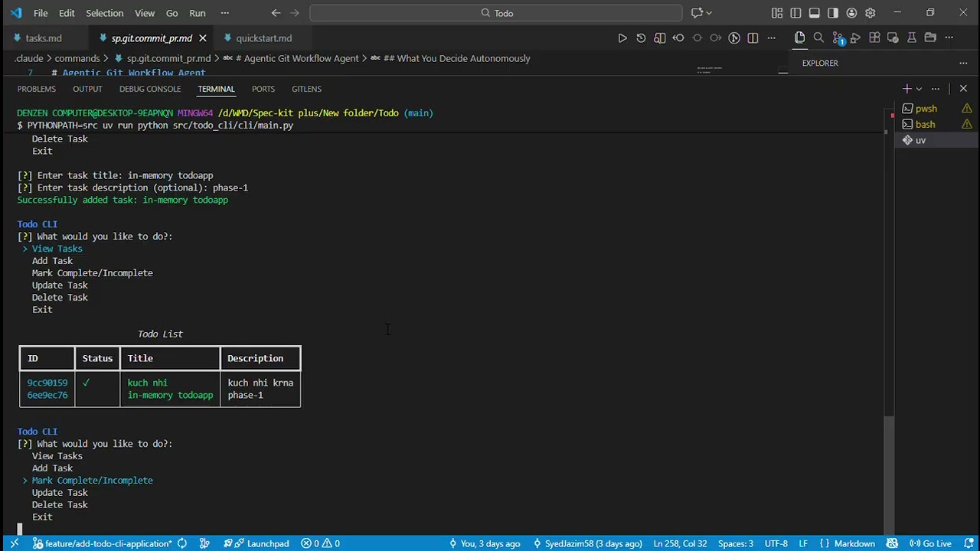Open the Extensions view icon
Image resolution: width=980 pixels, height=551 pixels.
click(874, 37)
